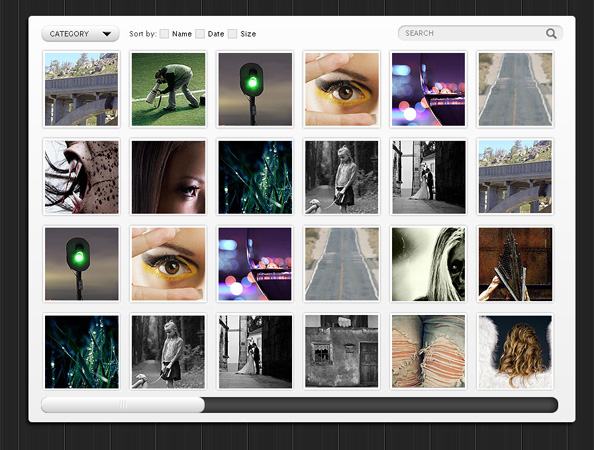Choose the old stone house thumbnail

click(x=342, y=352)
